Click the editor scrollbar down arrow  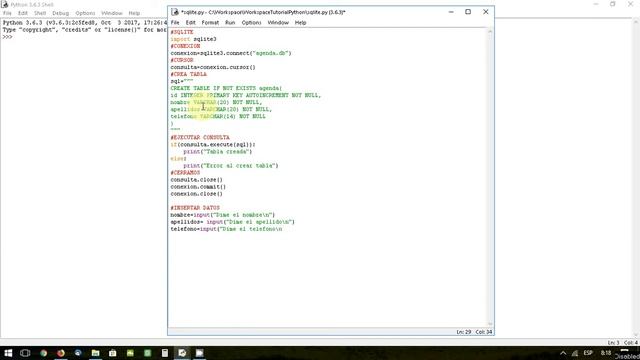pyautogui.click(x=490, y=324)
